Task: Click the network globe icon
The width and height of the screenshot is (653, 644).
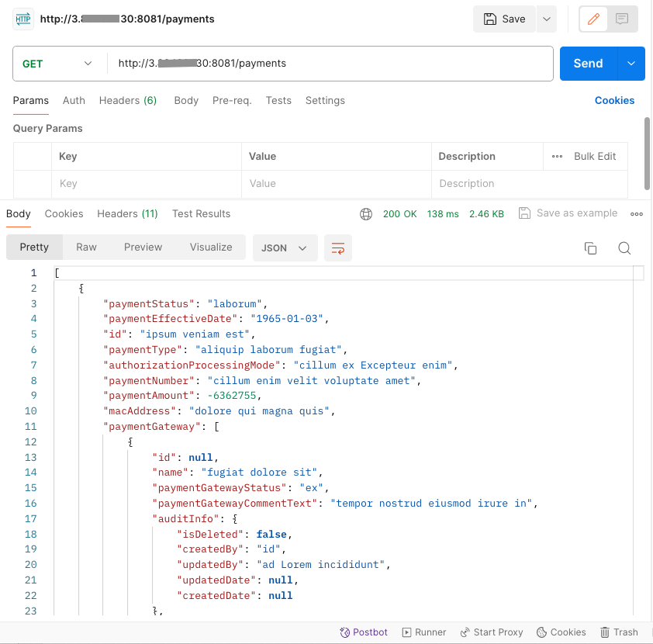Action: point(366,214)
